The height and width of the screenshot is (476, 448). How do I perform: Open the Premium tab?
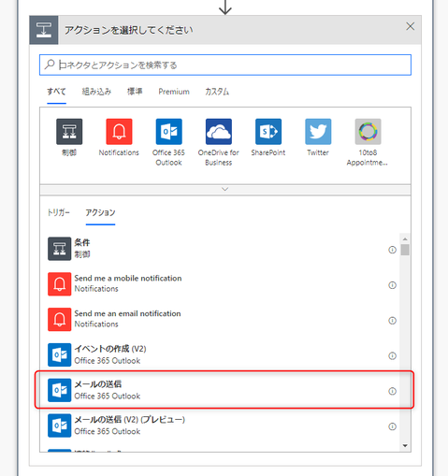coord(174,92)
